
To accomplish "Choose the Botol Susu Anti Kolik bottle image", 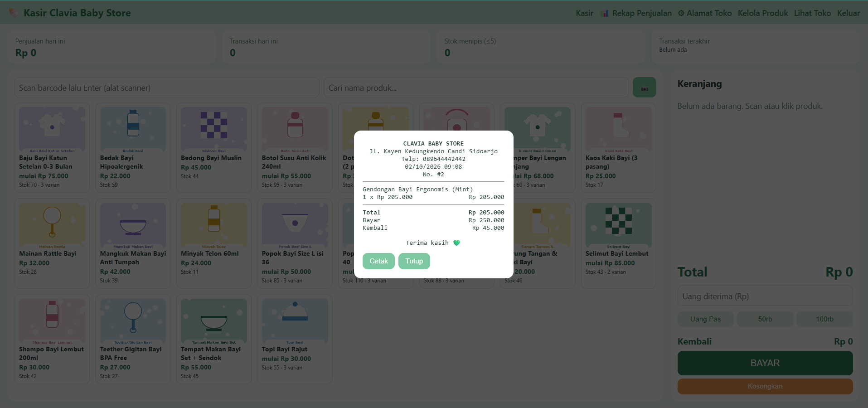I will tap(295, 129).
